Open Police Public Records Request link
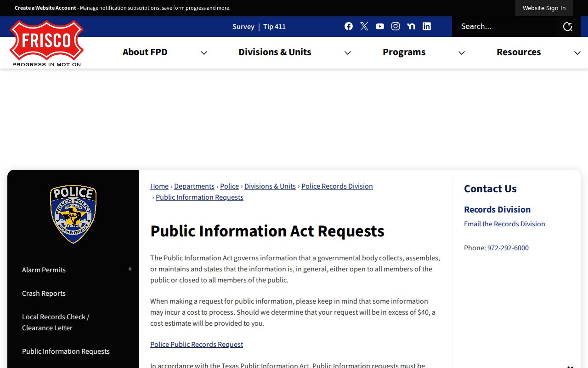 (197, 345)
